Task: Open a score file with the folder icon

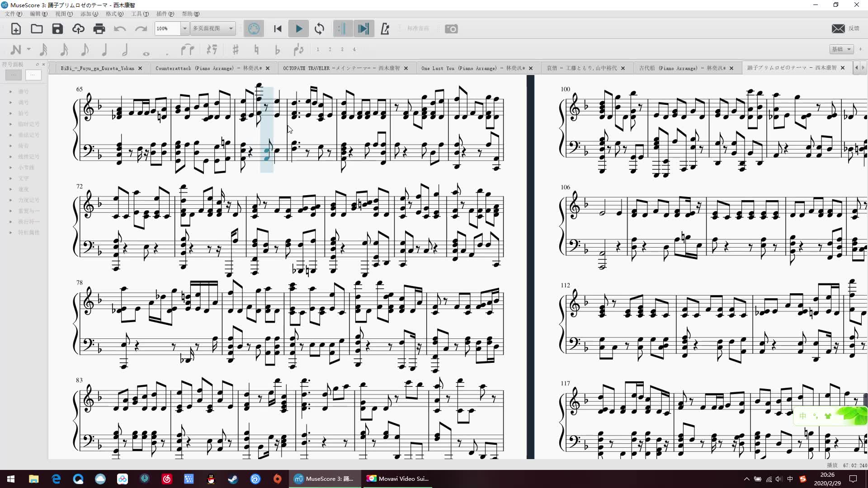Action: coord(37,29)
